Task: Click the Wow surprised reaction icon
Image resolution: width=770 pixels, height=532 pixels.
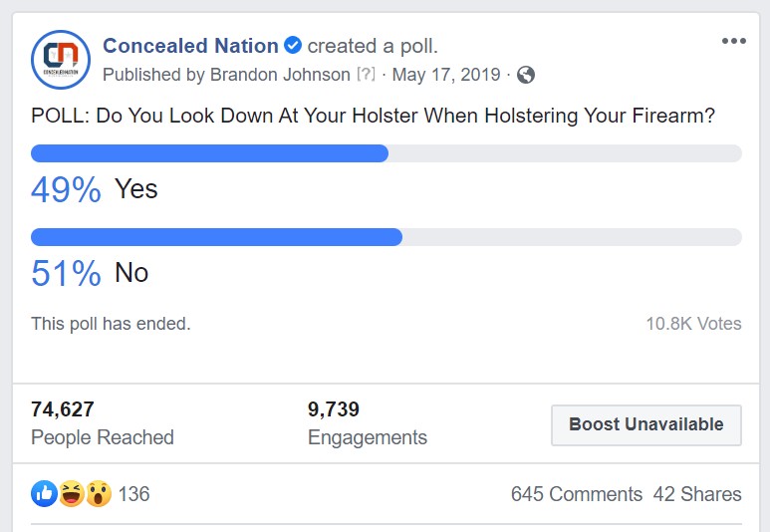Action: pos(99,493)
